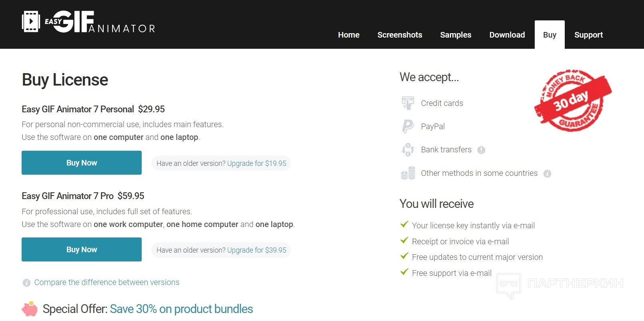Click the piggy bank Special Offer icon

[x=30, y=309]
